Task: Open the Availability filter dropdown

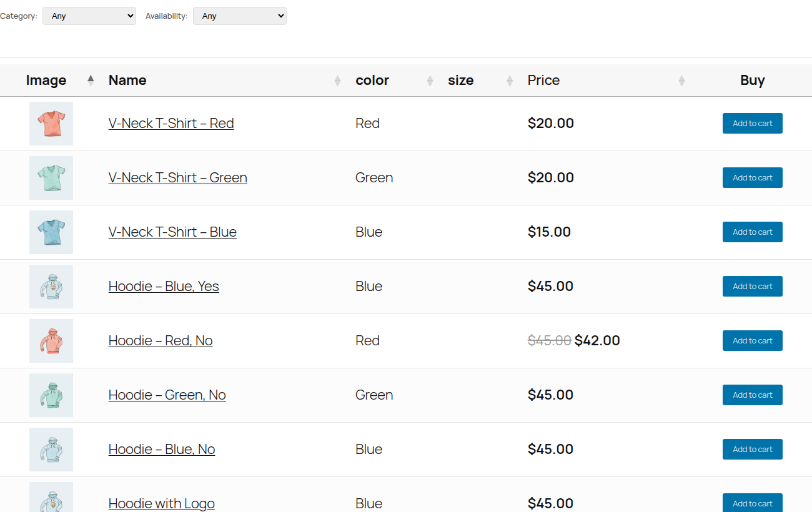Action: [x=240, y=16]
